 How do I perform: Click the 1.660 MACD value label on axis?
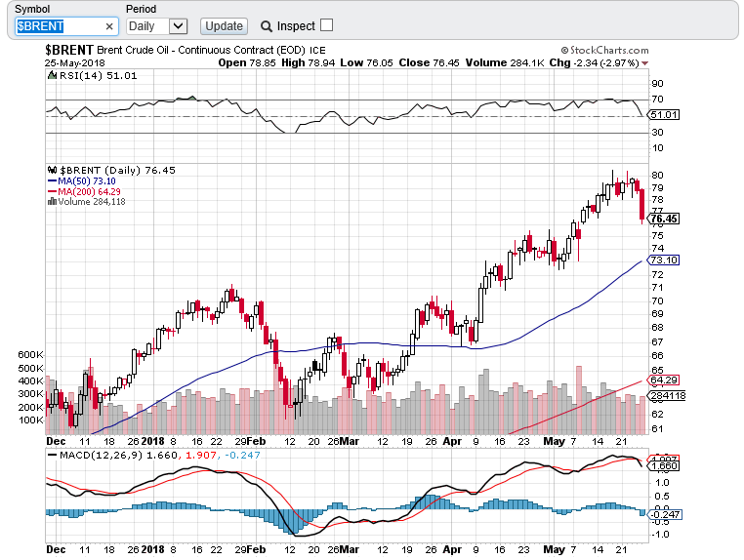pos(664,466)
